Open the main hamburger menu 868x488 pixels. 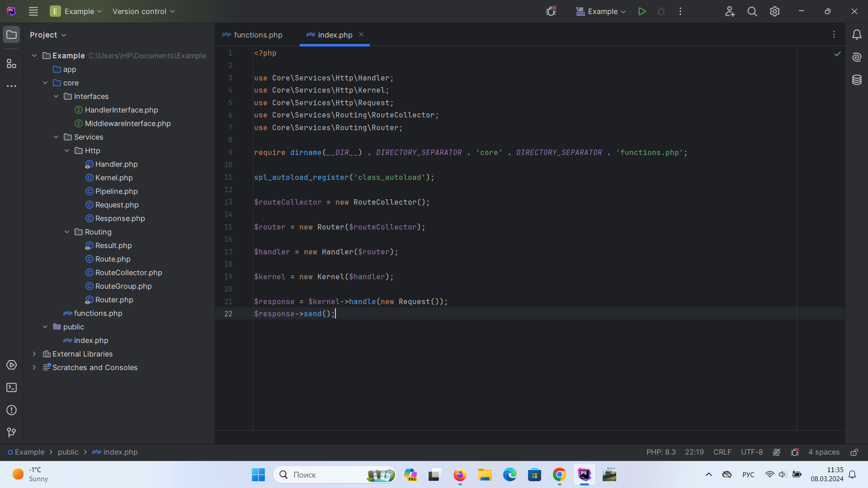[x=33, y=11]
